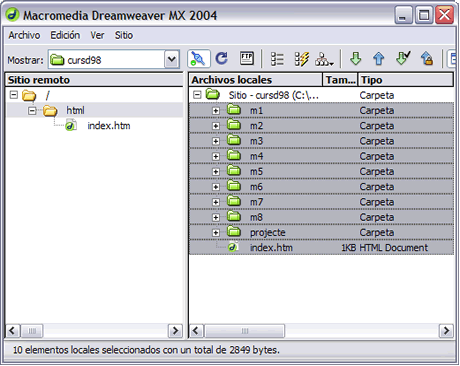Viewport: 460px width, 366px height.
Task: Sort by Archivos locales column header
Action: tap(256, 80)
